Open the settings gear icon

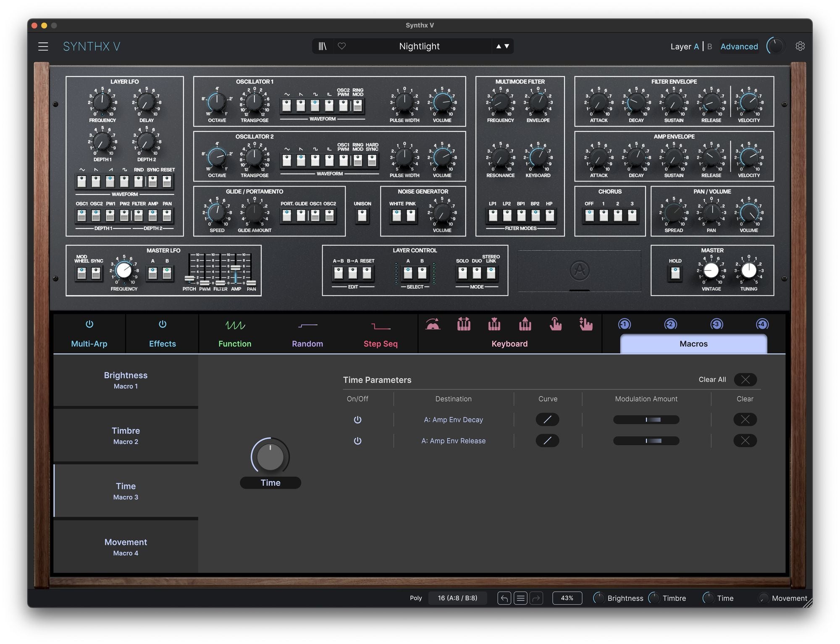(x=800, y=46)
